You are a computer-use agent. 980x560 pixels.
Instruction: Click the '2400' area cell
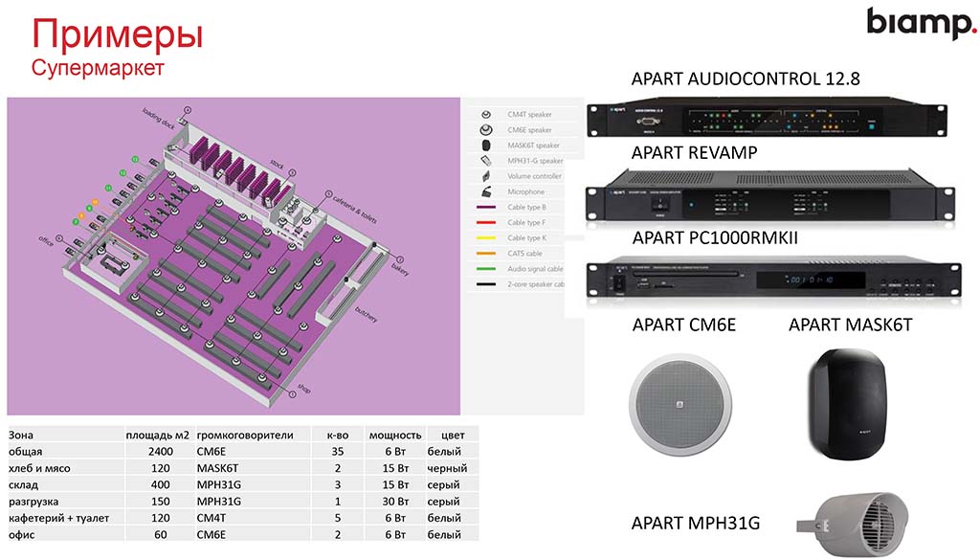(x=161, y=452)
